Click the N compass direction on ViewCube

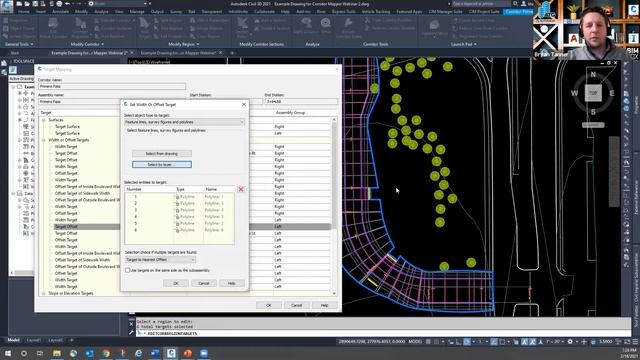point(593,75)
